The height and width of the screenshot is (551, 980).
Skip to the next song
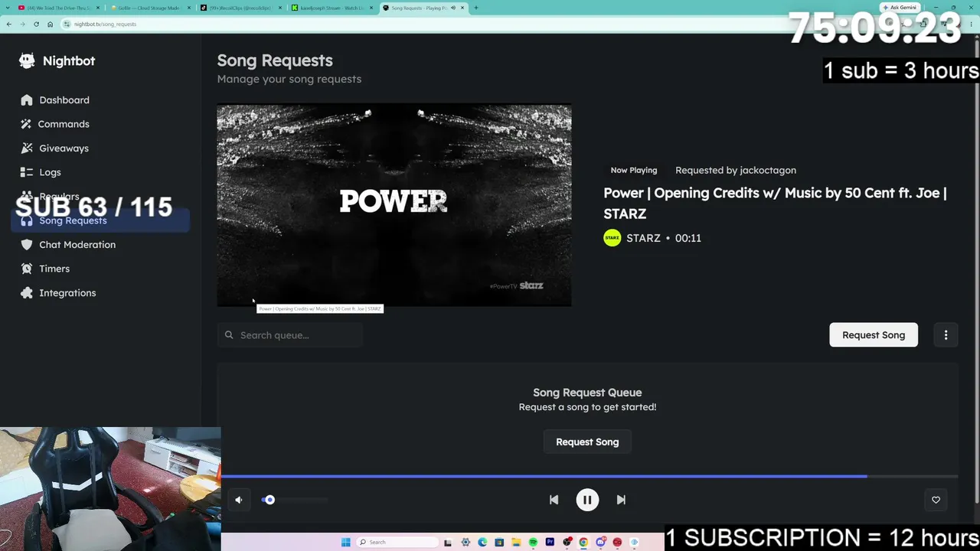tap(621, 500)
